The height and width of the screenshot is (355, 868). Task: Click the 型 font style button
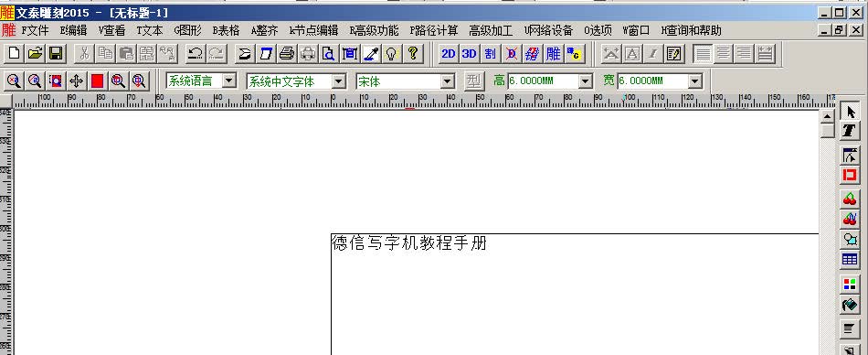473,81
